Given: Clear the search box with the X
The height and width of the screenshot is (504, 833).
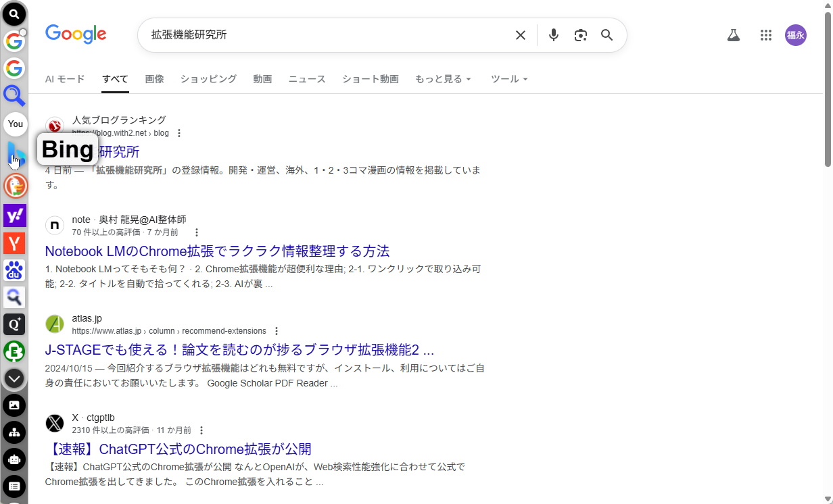Looking at the screenshot, I should click(521, 35).
